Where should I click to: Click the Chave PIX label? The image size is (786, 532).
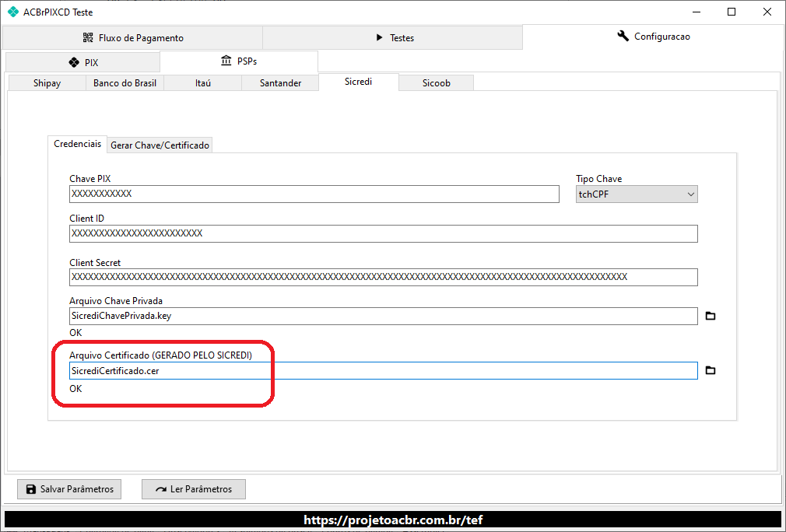point(90,179)
